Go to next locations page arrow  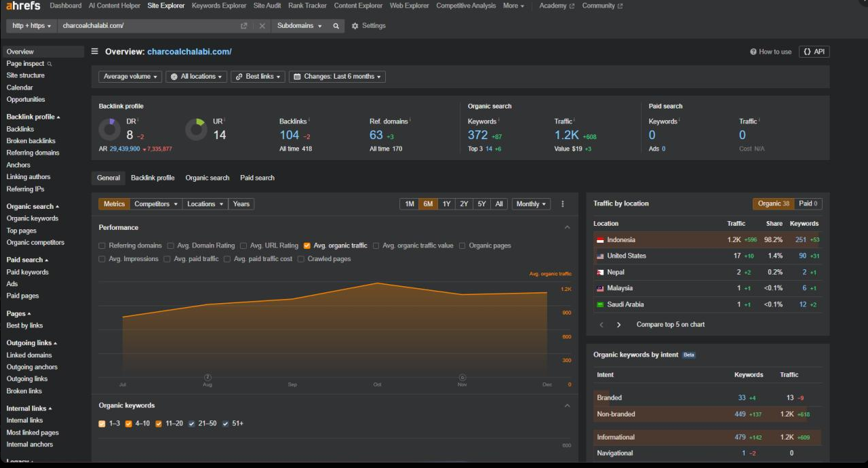pos(618,325)
